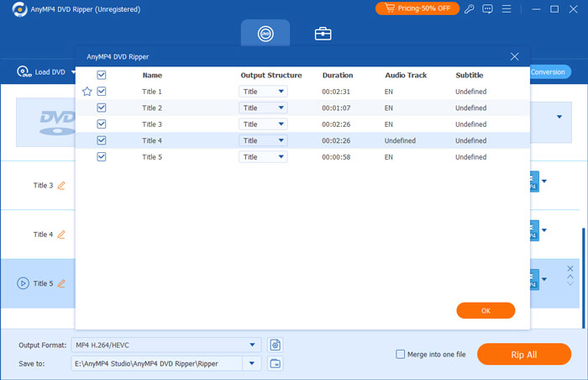Play Title 5 in main list
This screenshot has height=380, width=588.
click(23, 283)
